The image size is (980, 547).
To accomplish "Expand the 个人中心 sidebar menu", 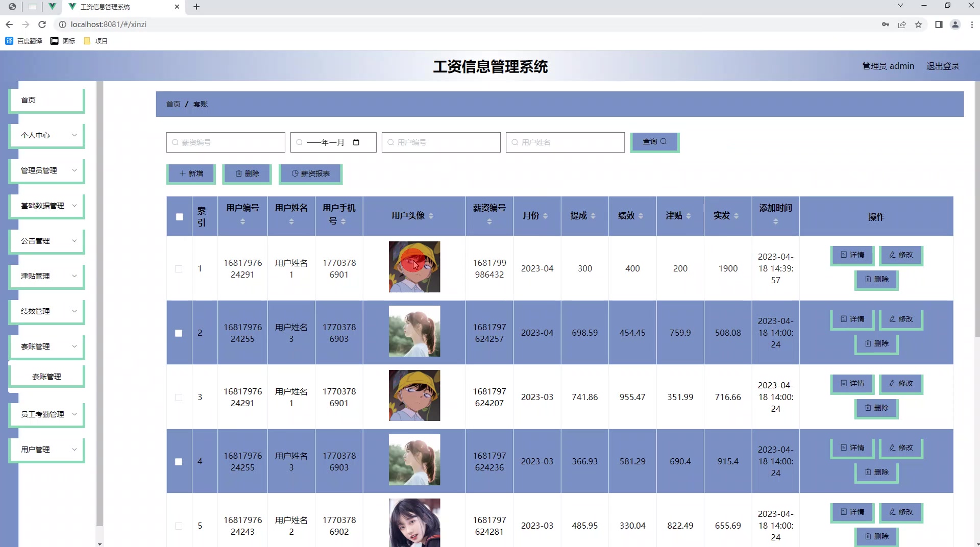I will pyautogui.click(x=46, y=135).
